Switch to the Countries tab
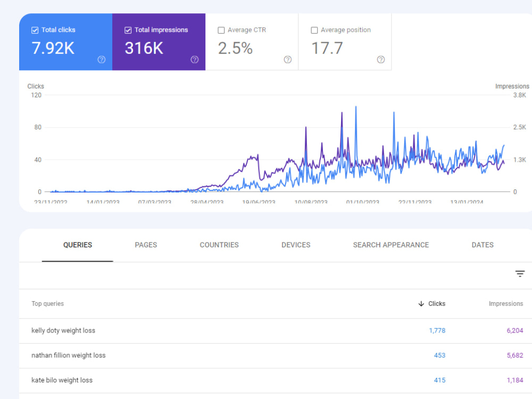Viewport: 532px width, 399px height. click(x=219, y=245)
